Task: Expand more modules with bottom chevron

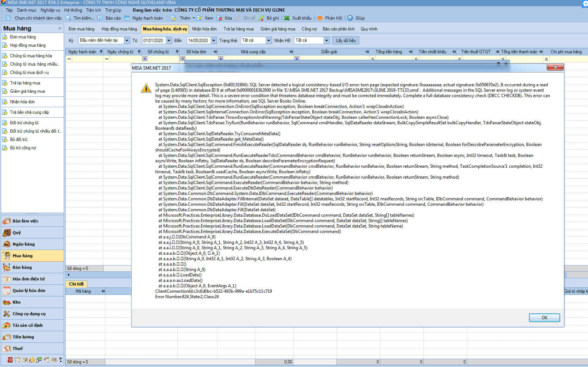Action: pos(60,360)
